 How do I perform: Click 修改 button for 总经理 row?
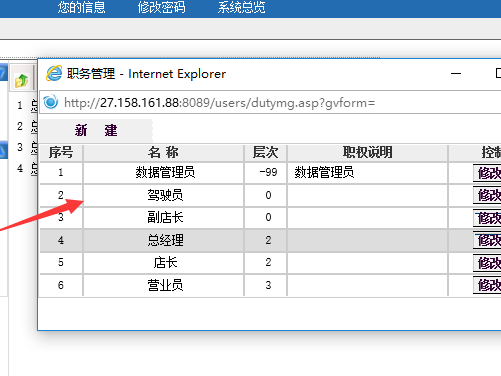coord(487,240)
